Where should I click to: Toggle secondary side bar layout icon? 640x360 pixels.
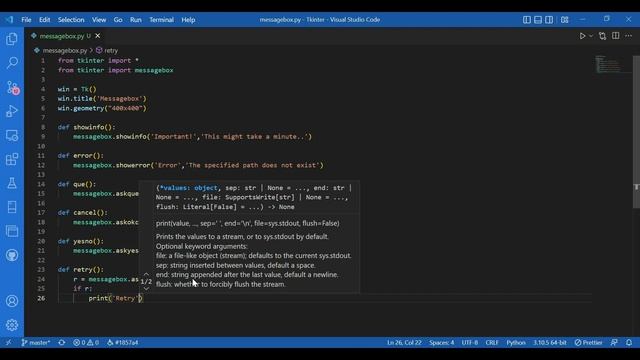click(549, 20)
